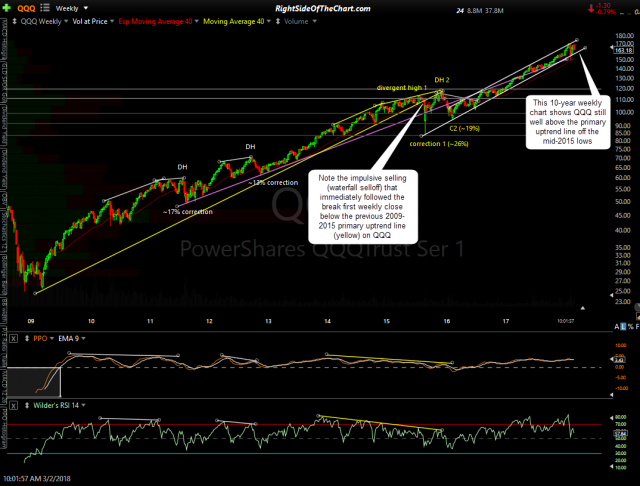Select the L logarithmic scale option
Viewport: 640px width, 486px height.
[623, 326]
